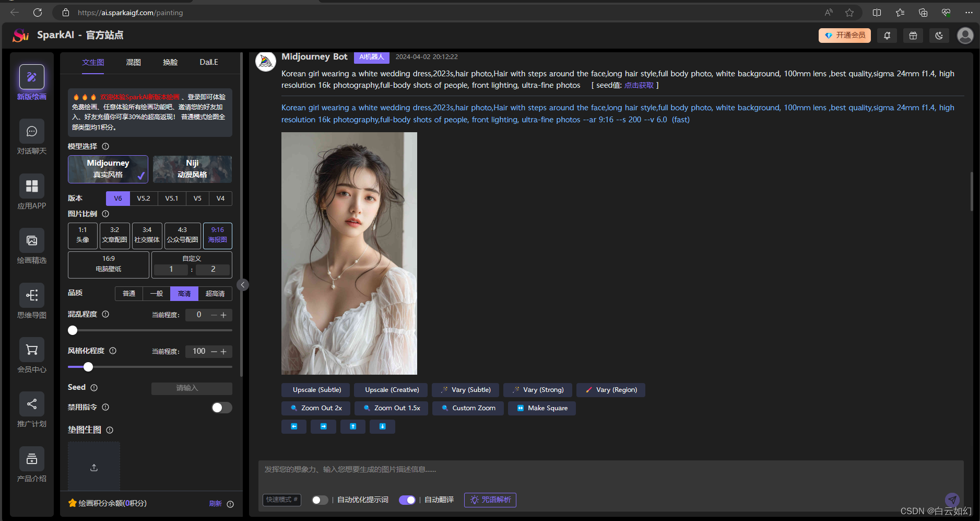This screenshot has height=521, width=980.
Task: Disable the 自动翻译 toggle
Action: click(x=407, y=500)
